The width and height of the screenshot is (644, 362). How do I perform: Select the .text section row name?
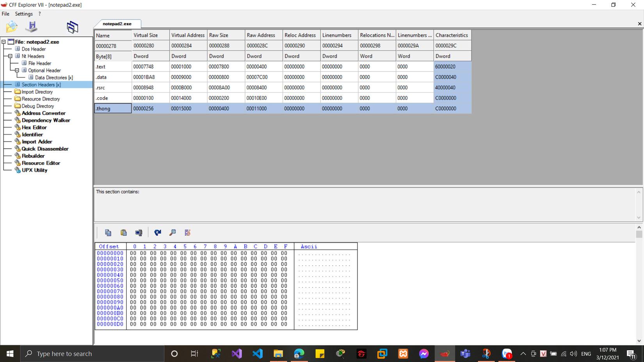113,67
